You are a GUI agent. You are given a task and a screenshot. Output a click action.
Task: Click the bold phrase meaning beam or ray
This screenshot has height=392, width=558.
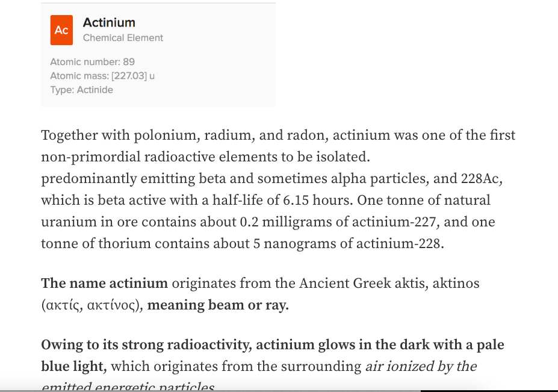pos(218,305)
